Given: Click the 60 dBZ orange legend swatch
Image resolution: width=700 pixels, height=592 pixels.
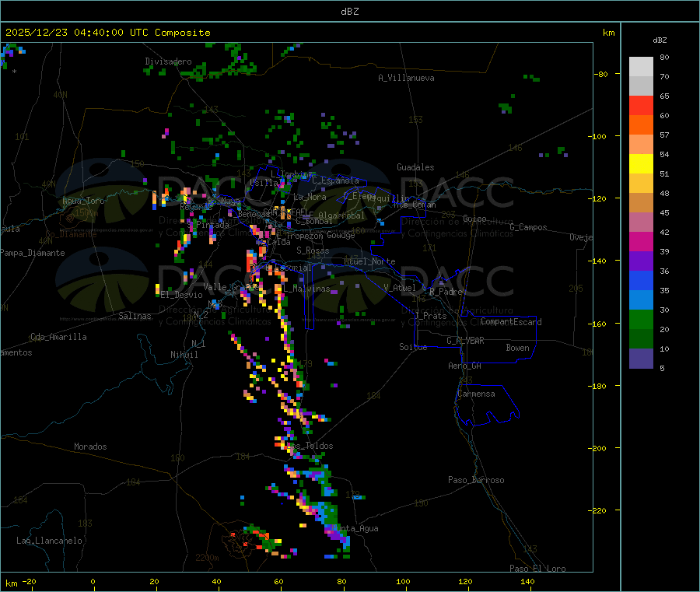Looking at the screenshot, I should pos(641,125).
